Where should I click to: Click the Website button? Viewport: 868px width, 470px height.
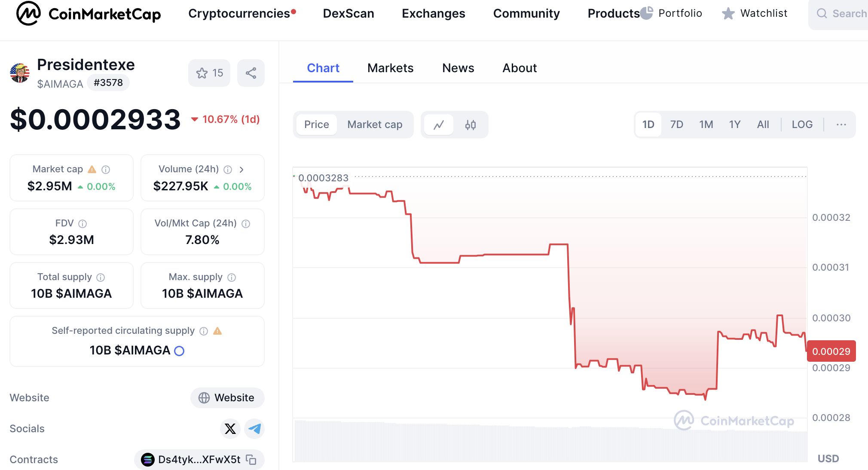pos(227,398)
